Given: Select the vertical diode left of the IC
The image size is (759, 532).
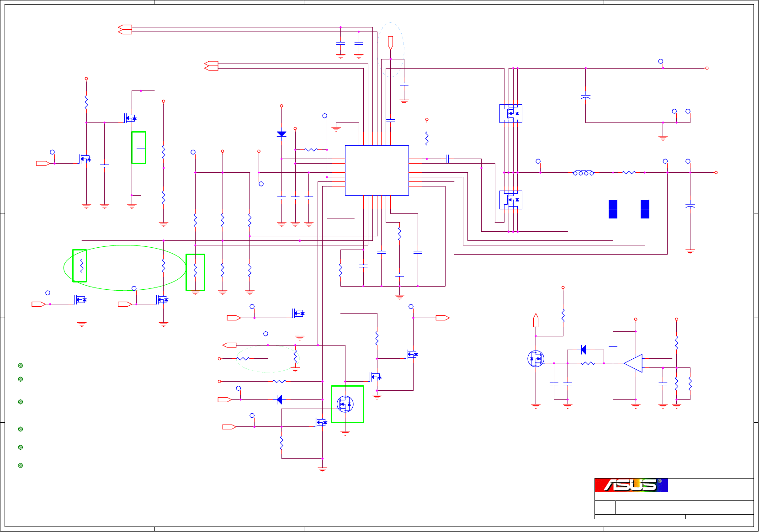Looking at the screenshot, I should pyautogui.click(x=281, y=134).
